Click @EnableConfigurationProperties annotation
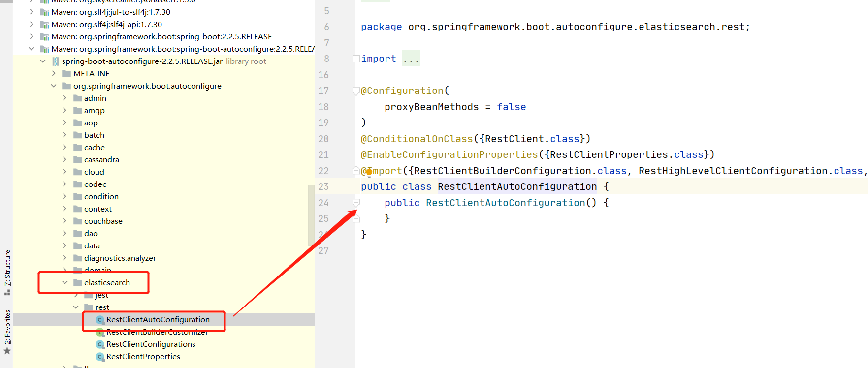The width and height of the screenshot is (868, 368). (450, 155)
